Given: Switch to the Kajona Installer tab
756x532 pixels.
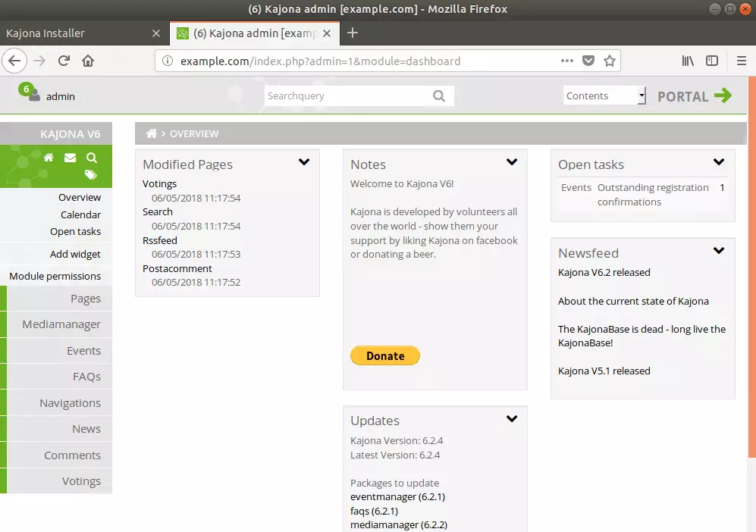Looking at the screenshot, I should [84, 33].
